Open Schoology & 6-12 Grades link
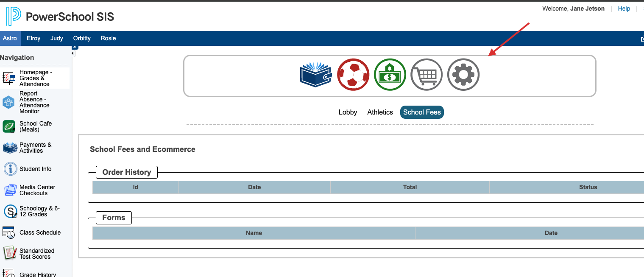This screenshot has height=277, width=644. click(x=39, y=211)
